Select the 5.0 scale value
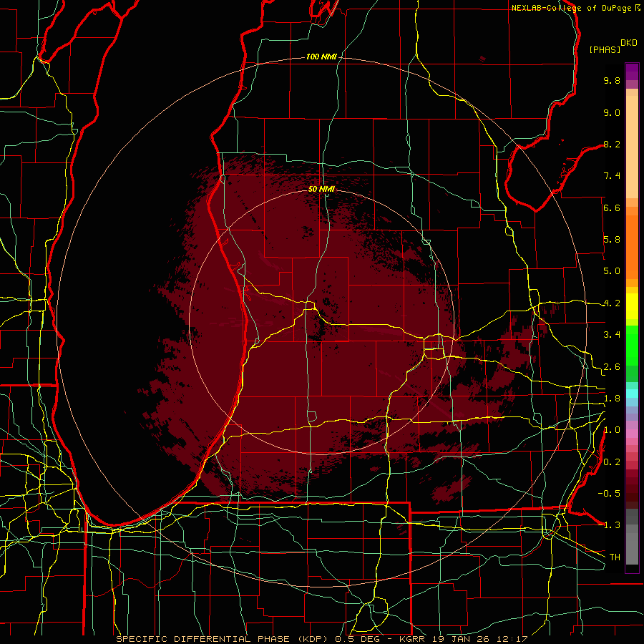This screenshot has width=644, height=644. 612,271
